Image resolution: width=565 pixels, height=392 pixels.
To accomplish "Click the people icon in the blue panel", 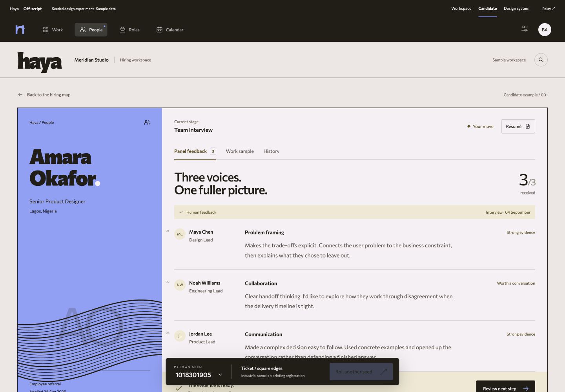I will (147, 122).
